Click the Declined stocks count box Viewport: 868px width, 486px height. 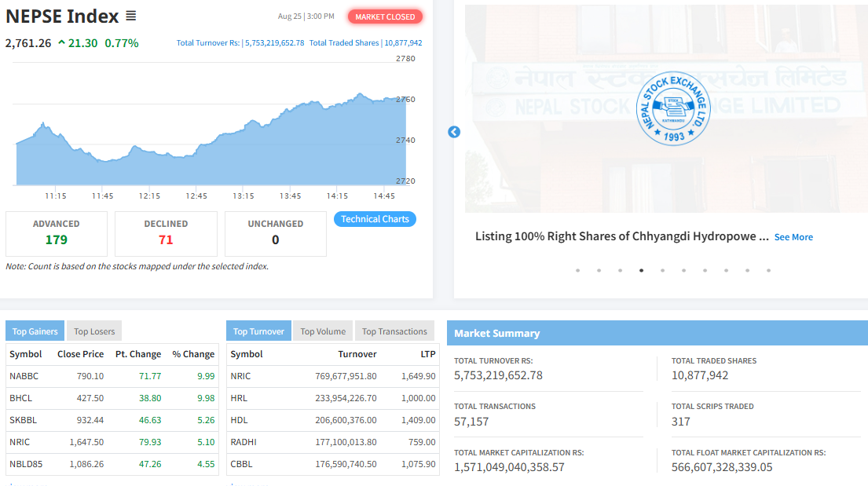[x=165, y=233]
